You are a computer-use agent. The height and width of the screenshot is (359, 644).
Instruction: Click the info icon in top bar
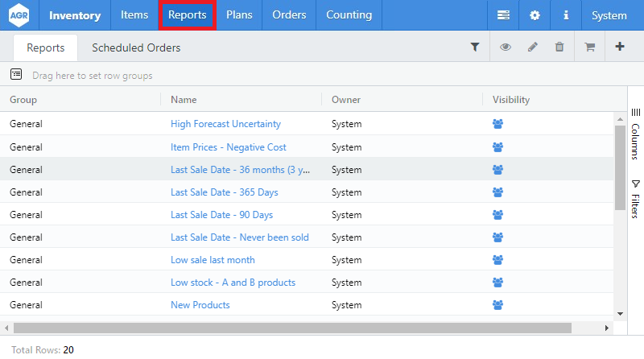pos(566,15)
